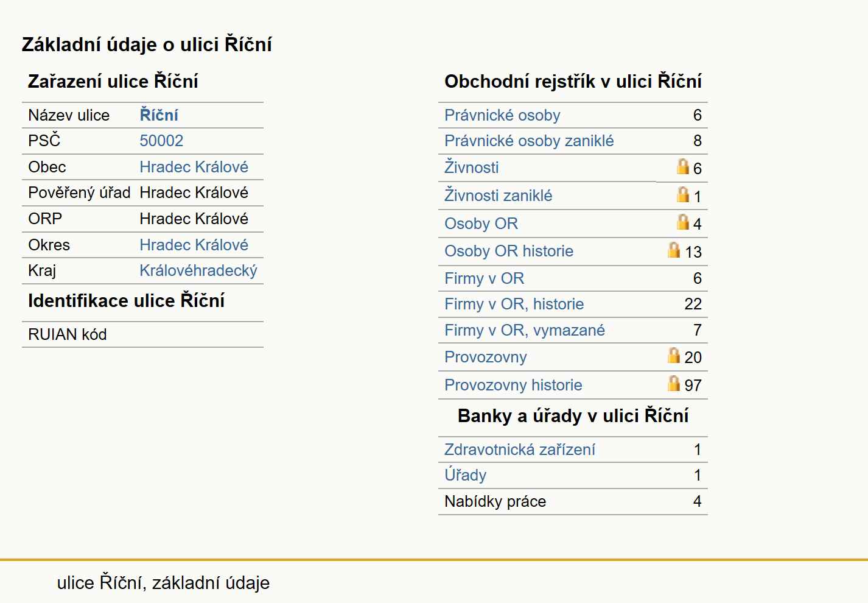This screenshot has width=868, height=603.
Task: Follow the Obec Hradec Králové link
Action: click(194, 167)
